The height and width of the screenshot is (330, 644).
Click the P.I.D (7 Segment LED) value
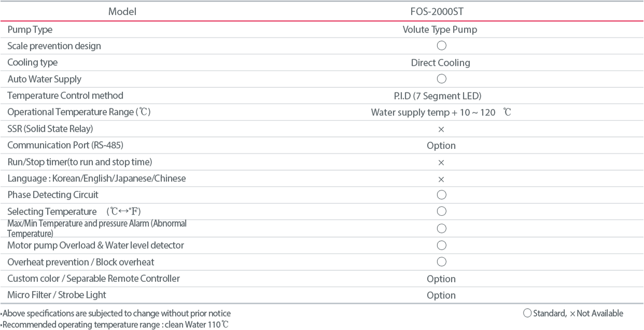click(x=440, y=96)
